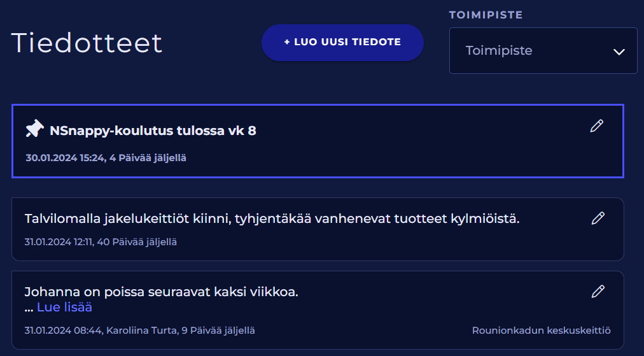Viewport: 644px width, 356px height.
Task: Click the pin icon on NSnappy-koulutus announcement
Action: coord(34,129)
